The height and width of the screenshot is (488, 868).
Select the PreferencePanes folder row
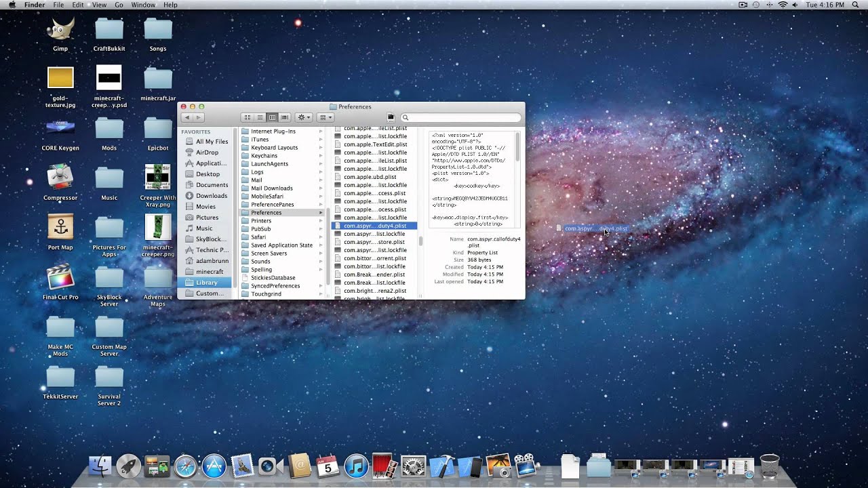pyautogui.click(x=282, y=205)
